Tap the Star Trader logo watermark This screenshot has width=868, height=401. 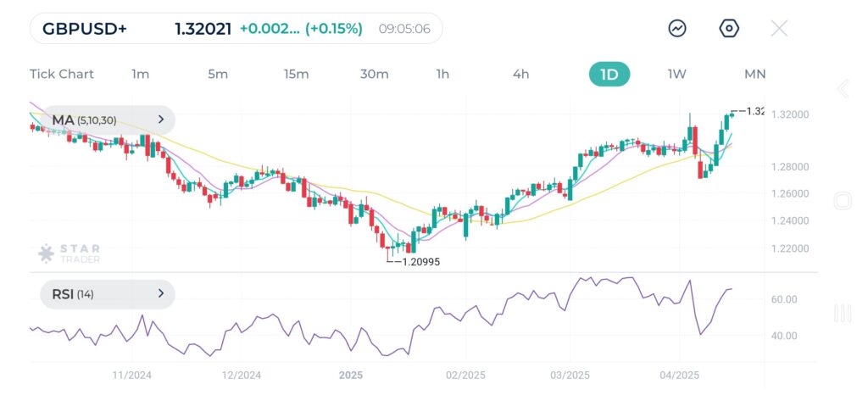pyautogui.click(x=70, y=253)
